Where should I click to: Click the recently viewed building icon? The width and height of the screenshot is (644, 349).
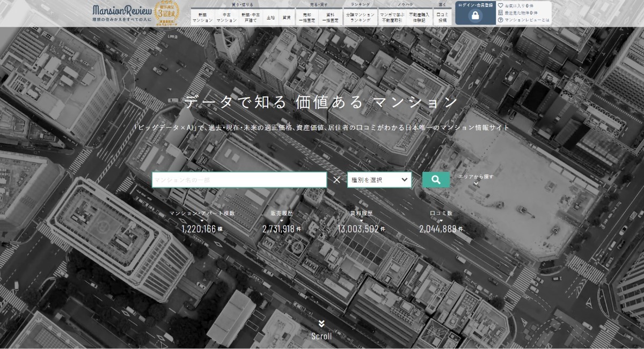pos(500,12)
